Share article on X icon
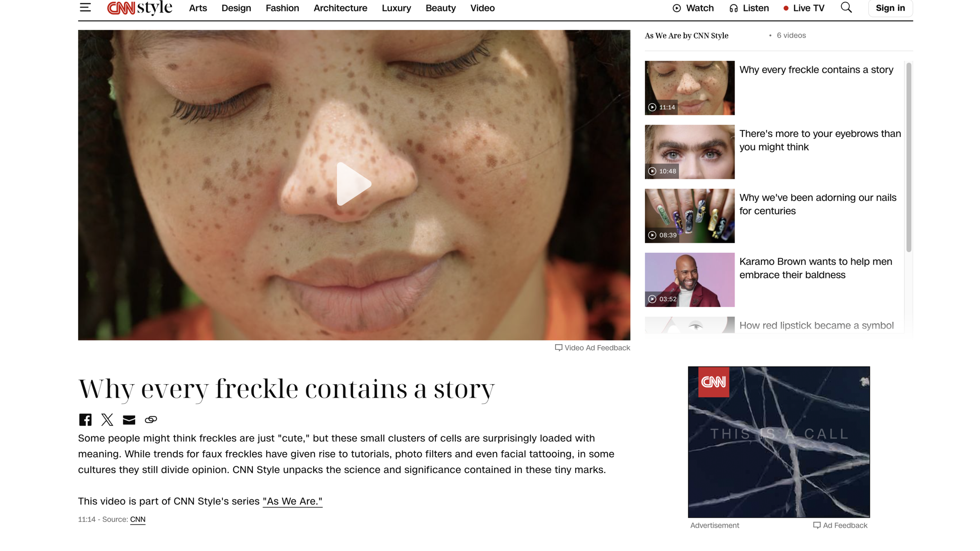The image size is (980, 551). pyautogui.click(x=107, y=419)
